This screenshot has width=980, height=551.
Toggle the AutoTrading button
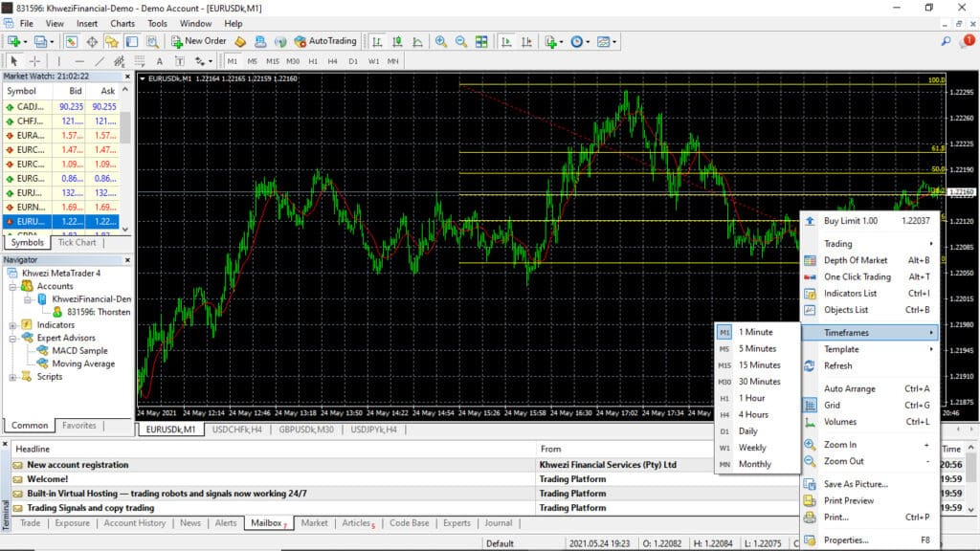pos(325,41)
